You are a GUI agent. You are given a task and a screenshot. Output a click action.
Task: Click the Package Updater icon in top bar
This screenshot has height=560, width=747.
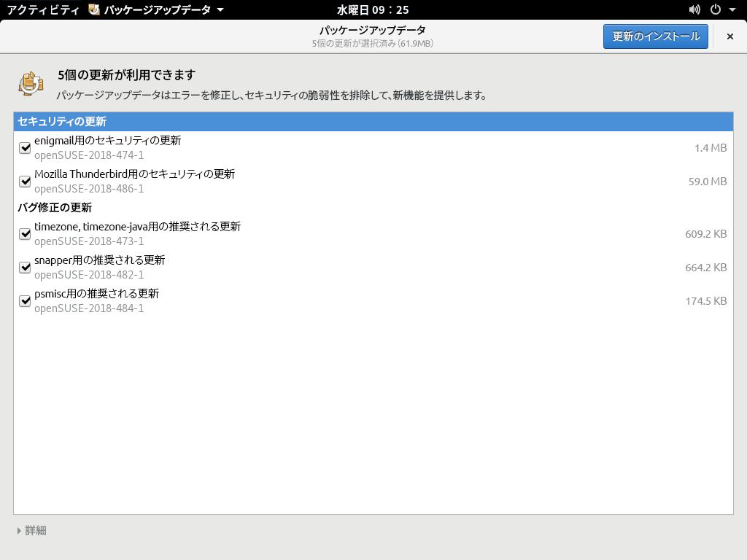coord(94,9)
